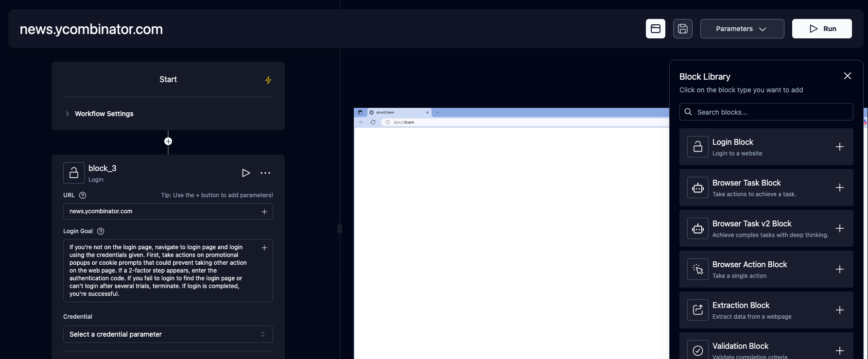
Task: Click the lightning bolt icon on Start
Action: [x=268, y=80]
